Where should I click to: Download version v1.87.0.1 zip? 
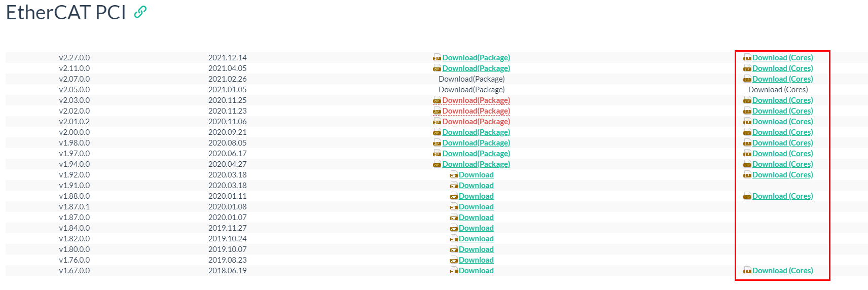(476, 207)
